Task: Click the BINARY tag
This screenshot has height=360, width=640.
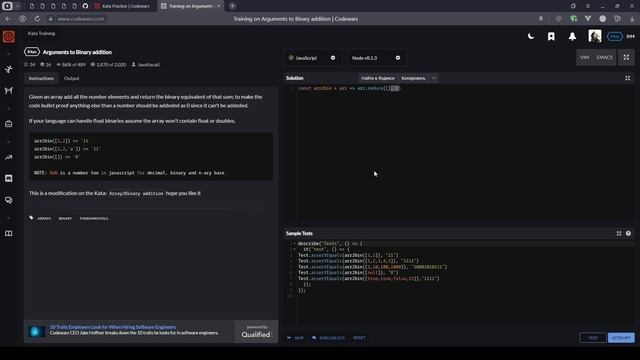Action: point(65,218)
